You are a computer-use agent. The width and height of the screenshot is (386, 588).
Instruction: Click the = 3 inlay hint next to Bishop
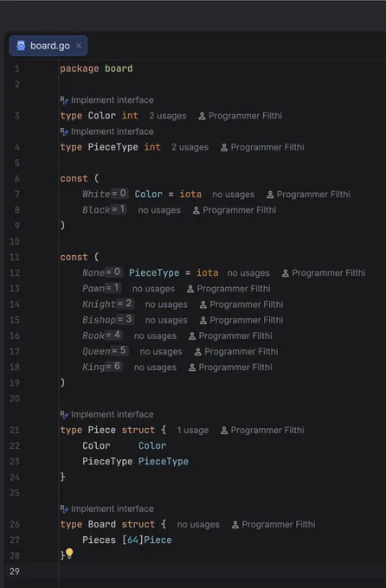[x=125, y=319]
